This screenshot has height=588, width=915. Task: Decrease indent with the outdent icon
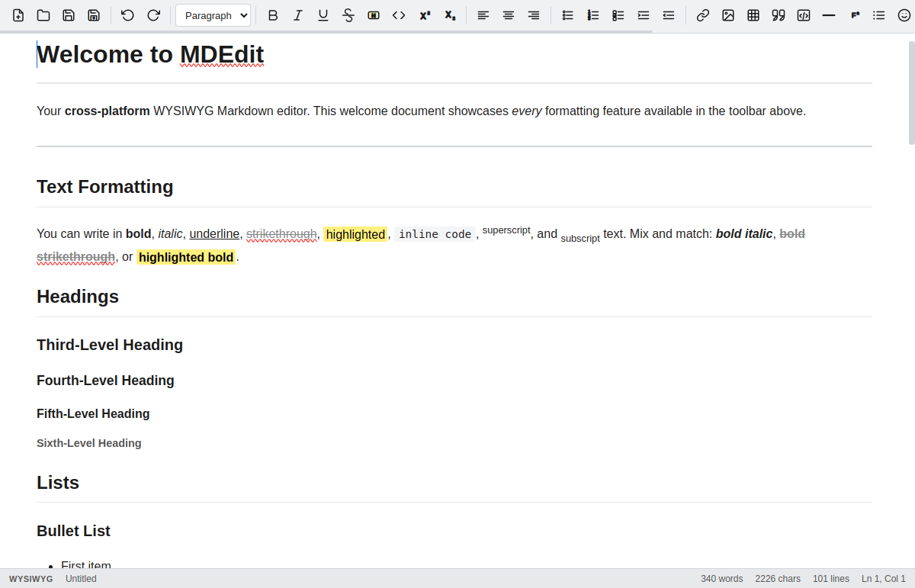click(x=669, y=15)
